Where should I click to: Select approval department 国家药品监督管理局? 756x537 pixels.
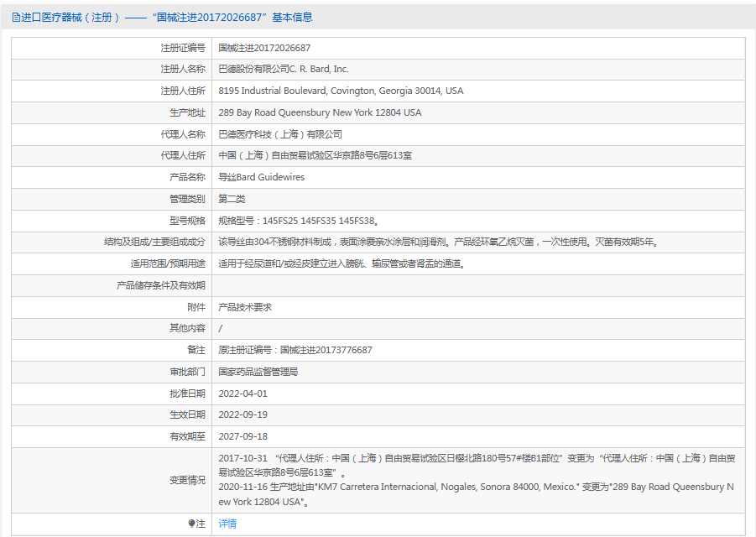click(x=258, y=373)
